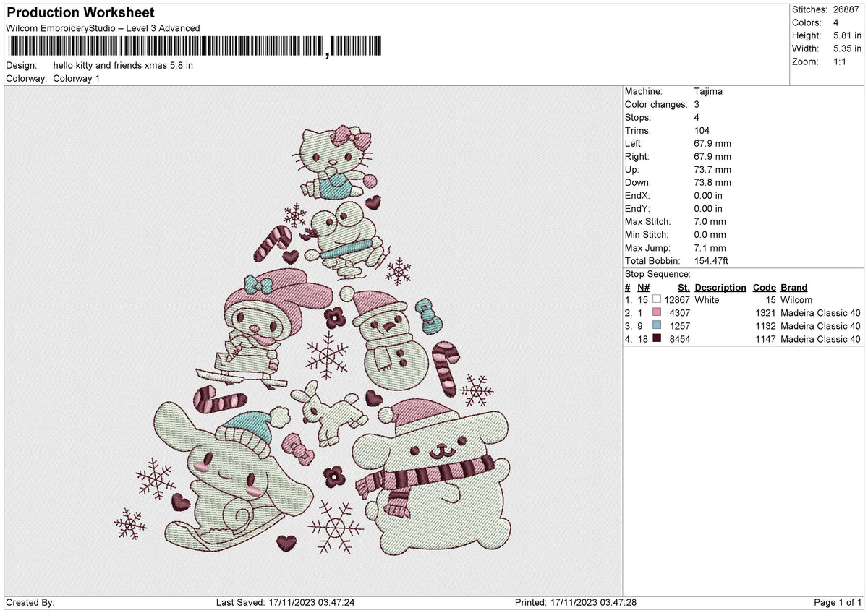
Task: Click the 'Created By:' footer label
Action: click(30, 602)
